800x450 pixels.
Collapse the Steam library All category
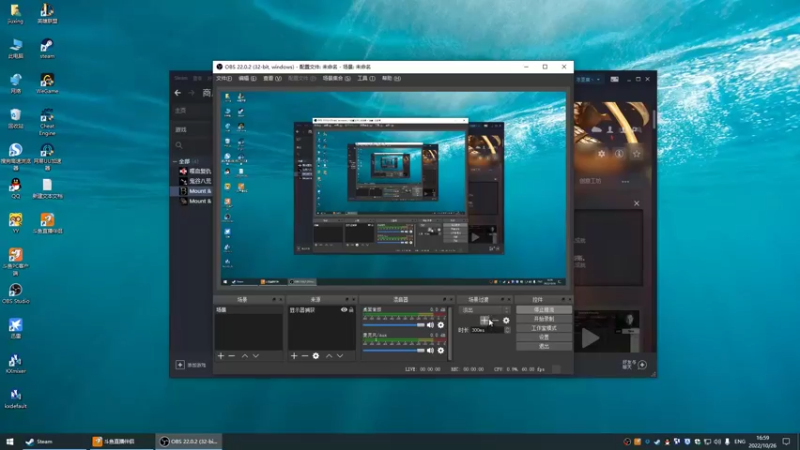tap(175, 161)
